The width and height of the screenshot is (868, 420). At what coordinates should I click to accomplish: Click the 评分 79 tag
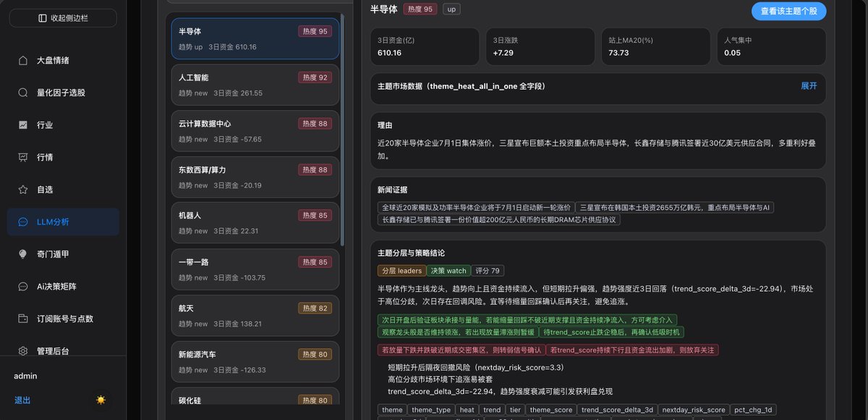pos(487,271)
